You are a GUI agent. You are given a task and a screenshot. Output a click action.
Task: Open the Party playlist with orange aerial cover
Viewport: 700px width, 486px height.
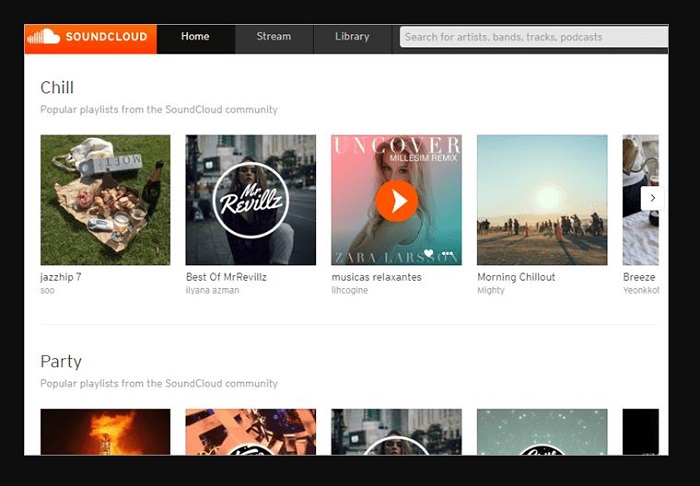coord(251,432)
